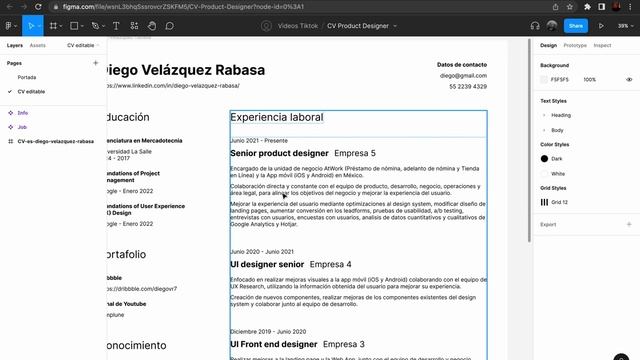Image resolution: width=640 pixels, height=360 pixels.
Task: Edit the background hex value F5F5F5
Action: coord(560,80)
